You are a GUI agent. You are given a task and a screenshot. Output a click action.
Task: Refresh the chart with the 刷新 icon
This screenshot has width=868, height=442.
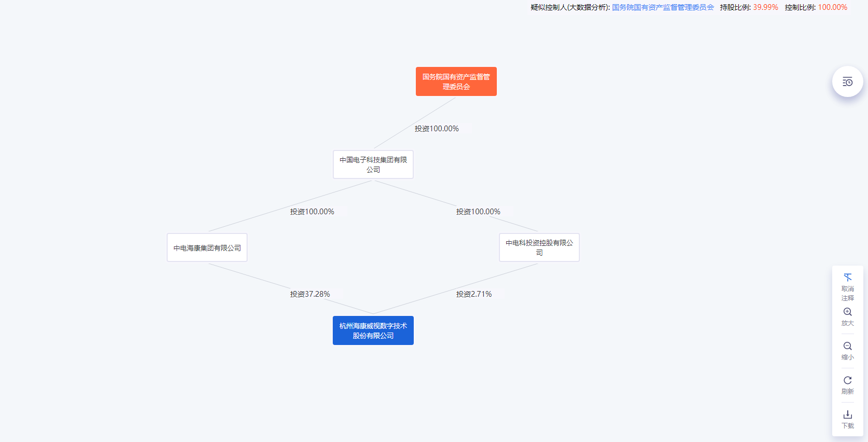tap(848, 380)
